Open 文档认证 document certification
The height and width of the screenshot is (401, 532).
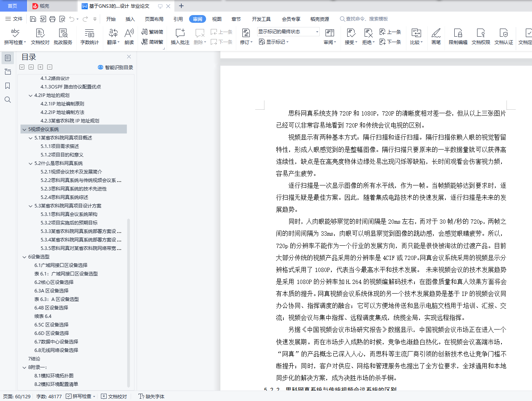[504, 37]
